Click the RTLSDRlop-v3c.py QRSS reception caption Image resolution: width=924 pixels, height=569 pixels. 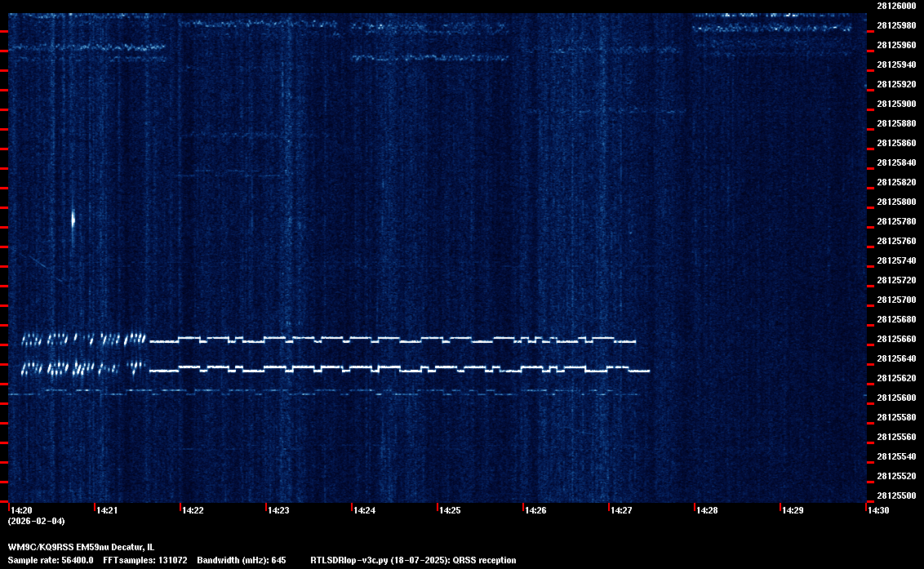pyautogui.click(x=413, y=560)
